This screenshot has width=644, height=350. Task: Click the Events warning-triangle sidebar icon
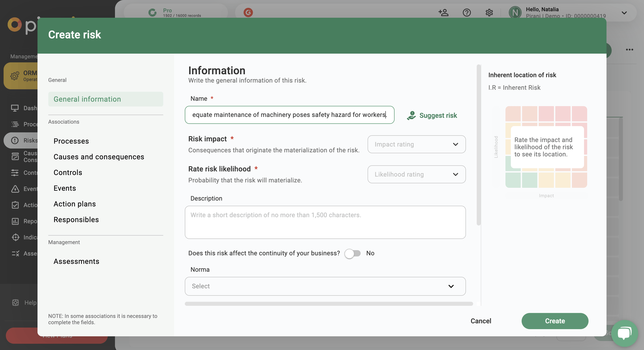click(15, 189)
